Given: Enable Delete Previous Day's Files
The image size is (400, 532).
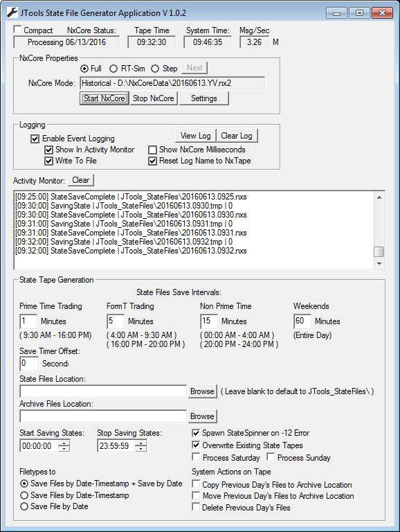Looking at the screenshot, I should [196, 507].
